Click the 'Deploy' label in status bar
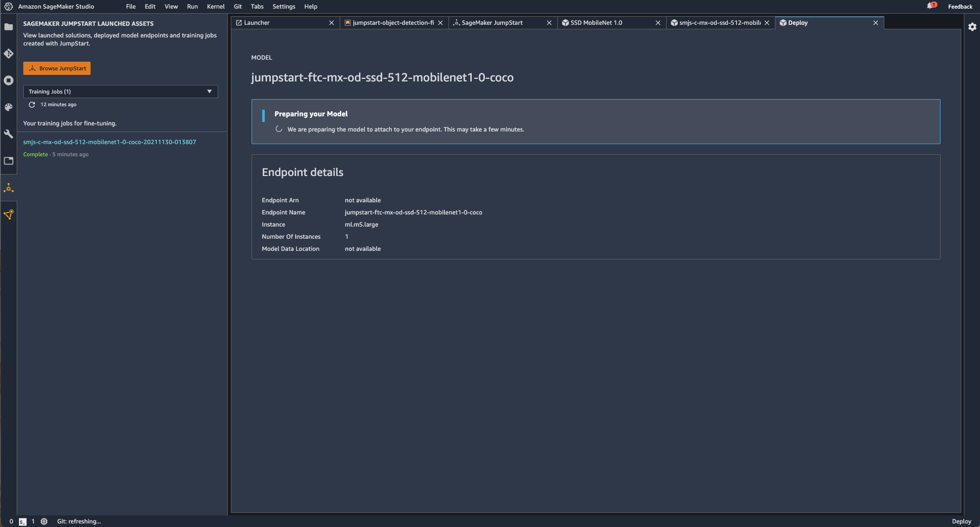The image size is (980, 527). (961, 521)
